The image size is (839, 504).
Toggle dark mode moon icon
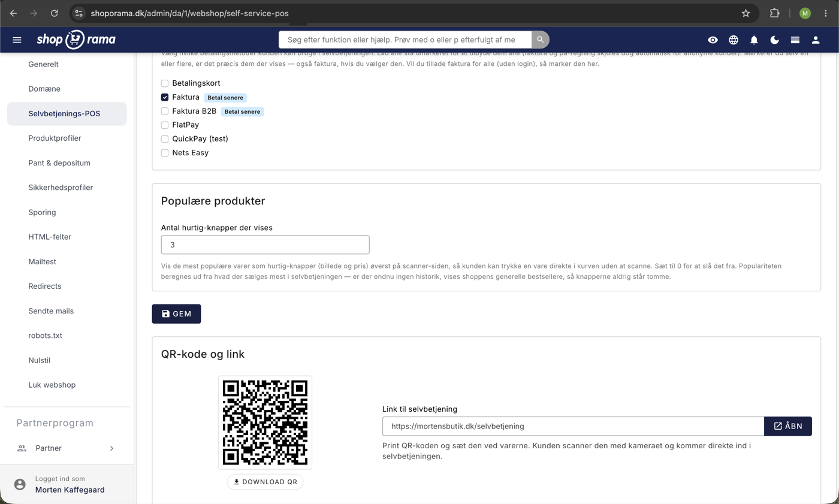[x=774, y=40]
